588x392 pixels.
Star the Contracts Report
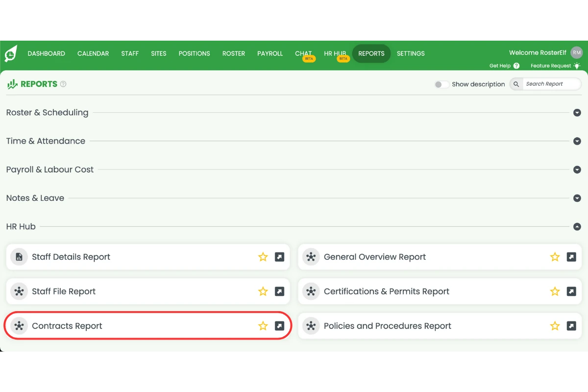pos(263,326)
